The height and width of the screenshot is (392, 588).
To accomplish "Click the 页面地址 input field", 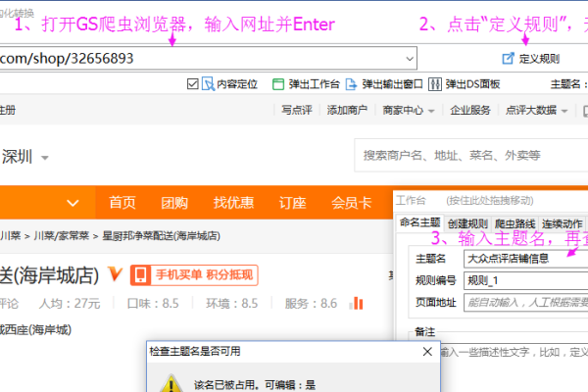I will pos(525,303).
